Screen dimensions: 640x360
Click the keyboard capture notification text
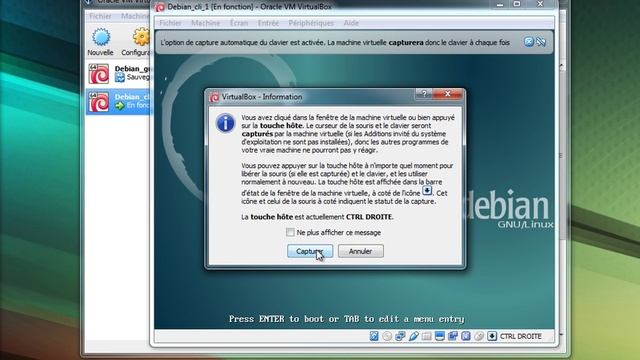point(335,42)
